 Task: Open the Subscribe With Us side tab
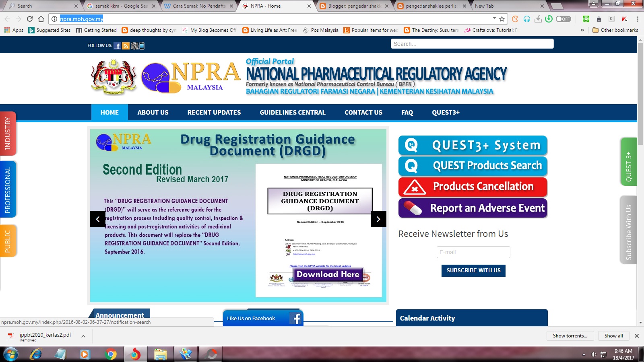[x=629, y=230]
